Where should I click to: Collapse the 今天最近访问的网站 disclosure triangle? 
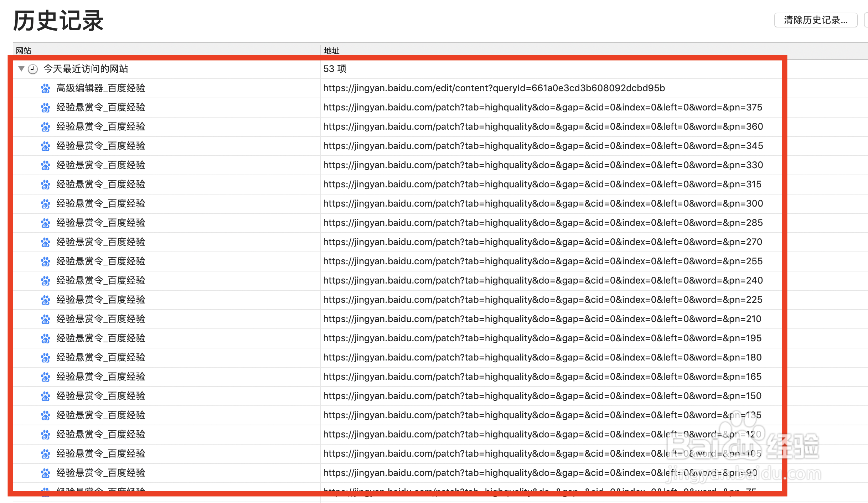point(21,69)
